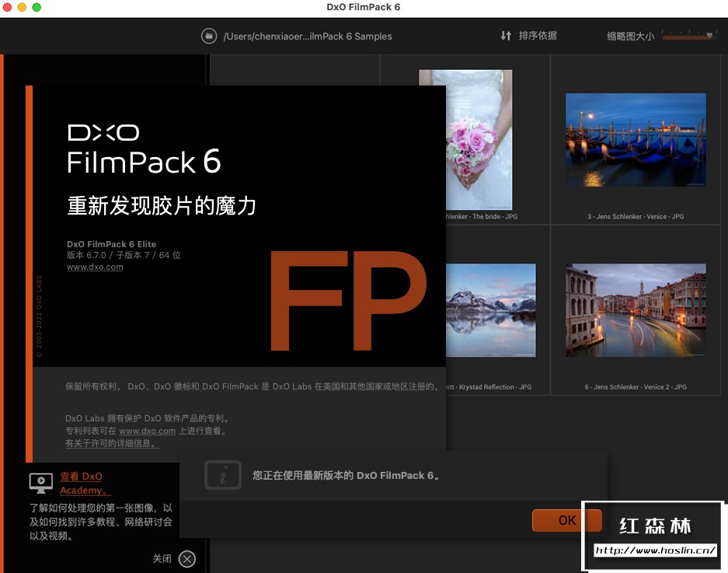Click the caption 6 - Jens Schlenker - Venice 2 - JPG

[x=635, y=386]
